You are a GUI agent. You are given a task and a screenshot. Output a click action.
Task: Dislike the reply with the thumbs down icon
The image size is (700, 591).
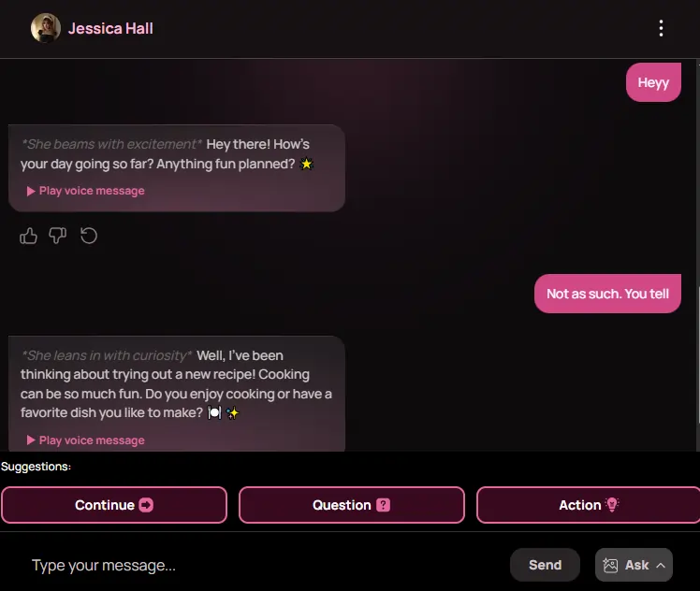tap(58, 236)
